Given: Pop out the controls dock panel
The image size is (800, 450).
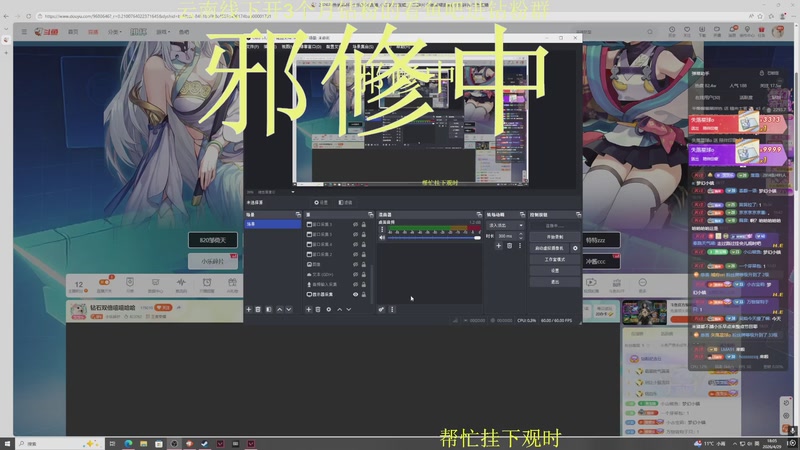Looking at the screenshot, I should [x=578, y=215].
